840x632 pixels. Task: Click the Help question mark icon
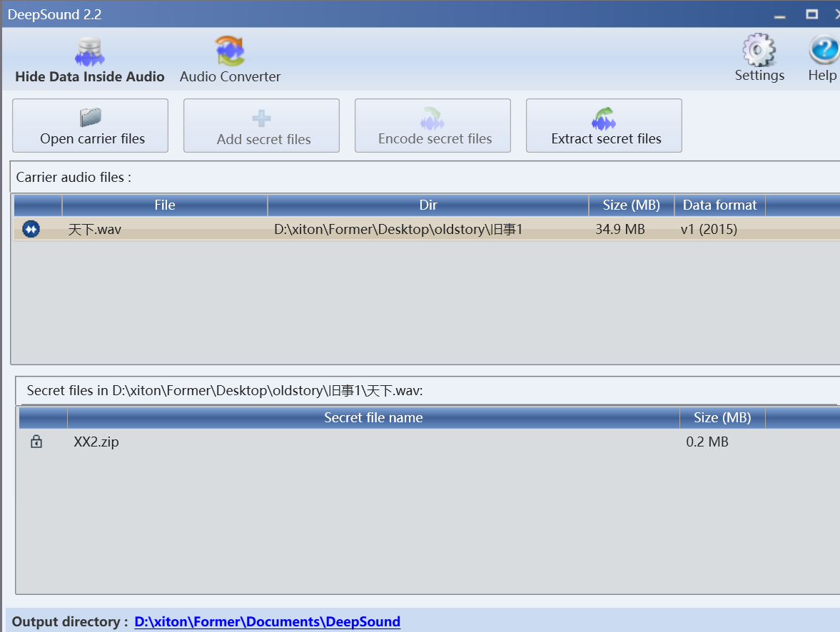823,51
